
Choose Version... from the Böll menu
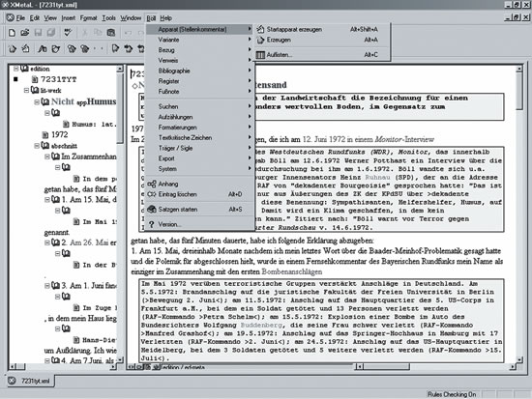pyautogui.click(x=200, y=224)
